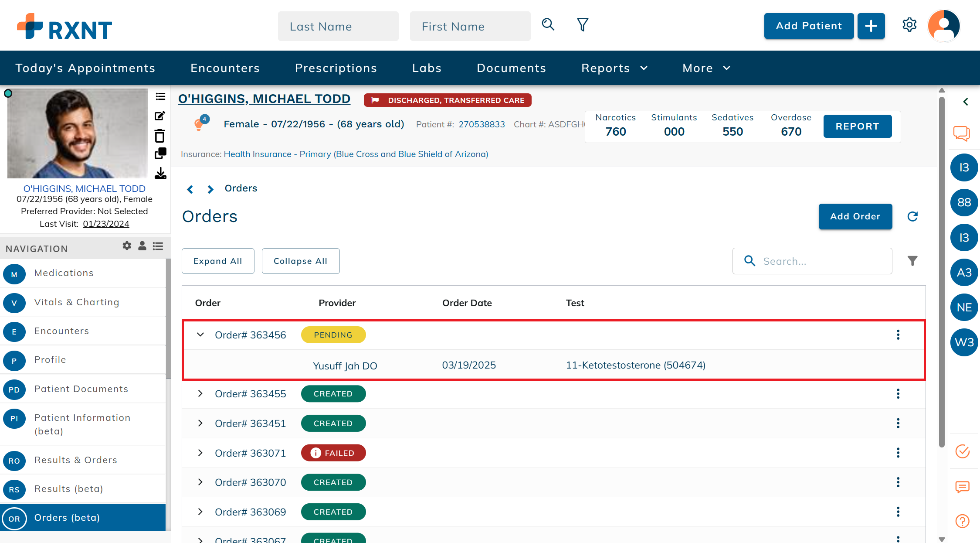Open settings gear in header
980x543 pixels.
[x=909, y=25]
